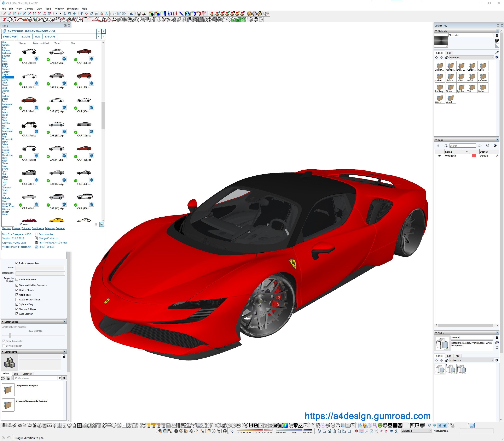Click the 3D Warehouse search magnifier icon
Image resolution: width=504 pixels, height=441 pixels.
pos(60,378)
